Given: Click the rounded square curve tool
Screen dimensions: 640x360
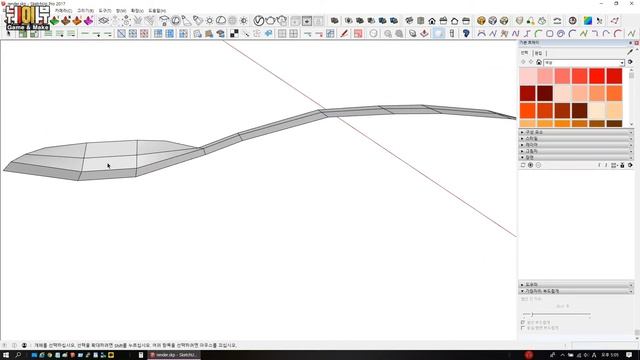Looking at the screenshot, I should (550, 33).
